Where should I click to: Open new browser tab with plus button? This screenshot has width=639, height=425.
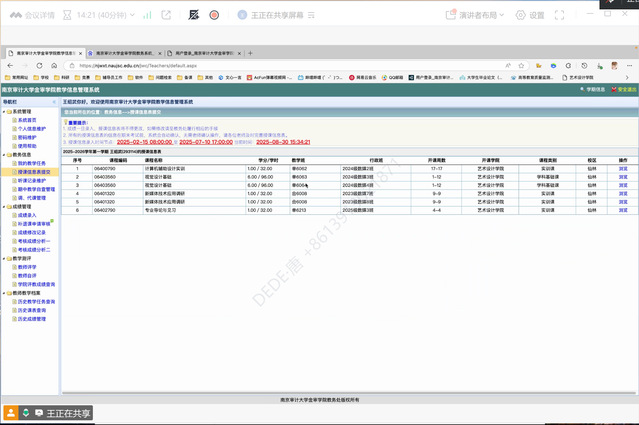click(x=250, y=53)
